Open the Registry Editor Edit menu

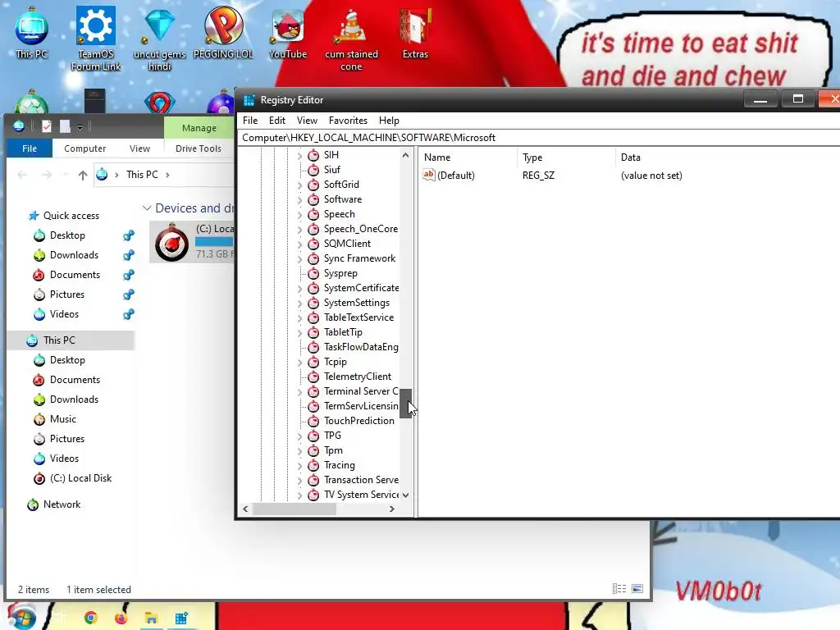(277, 121)
